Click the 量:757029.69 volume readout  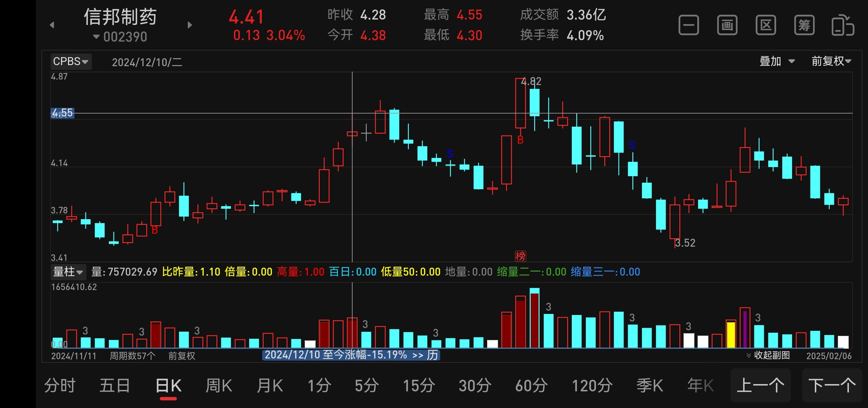pos(124,272)
